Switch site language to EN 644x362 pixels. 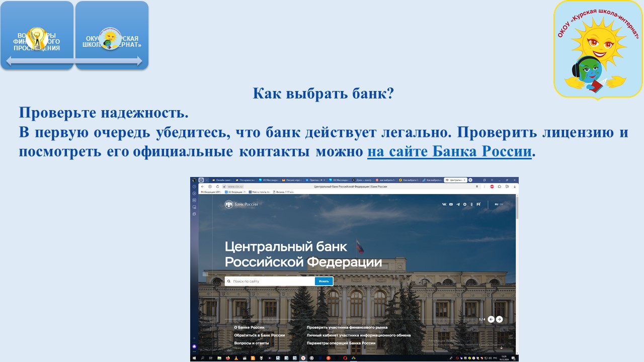tap(501, 204)
